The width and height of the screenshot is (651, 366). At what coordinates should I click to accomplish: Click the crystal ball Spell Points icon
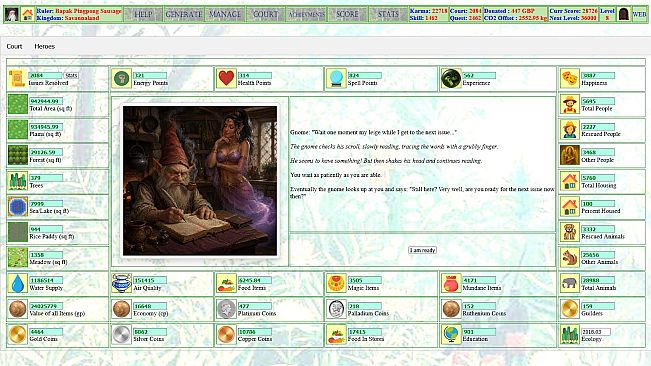(x=336, y=78)
